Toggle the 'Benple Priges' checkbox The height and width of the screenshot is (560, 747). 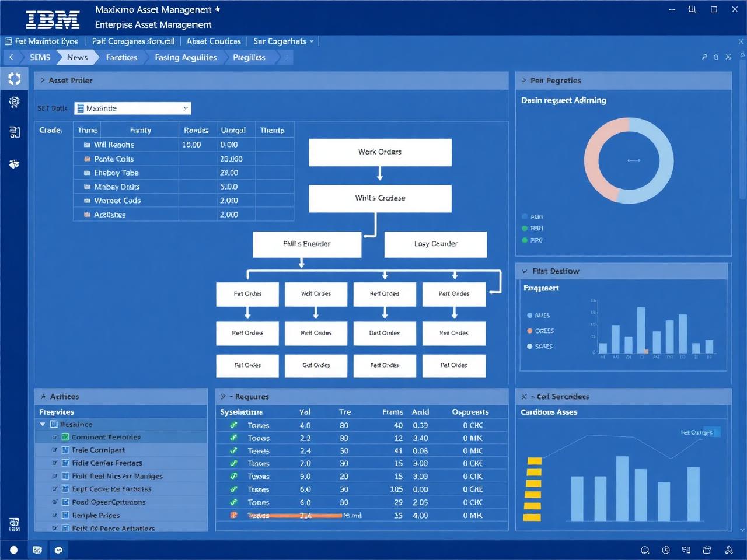(x=65, y=515)
